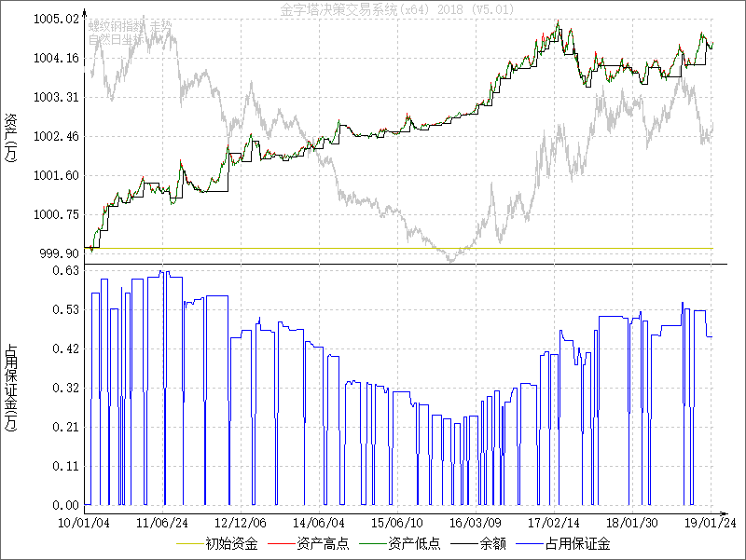746x560 pixels.
Task: Click the 螺纹钢指数 走势 chart label
Action: 130,25
